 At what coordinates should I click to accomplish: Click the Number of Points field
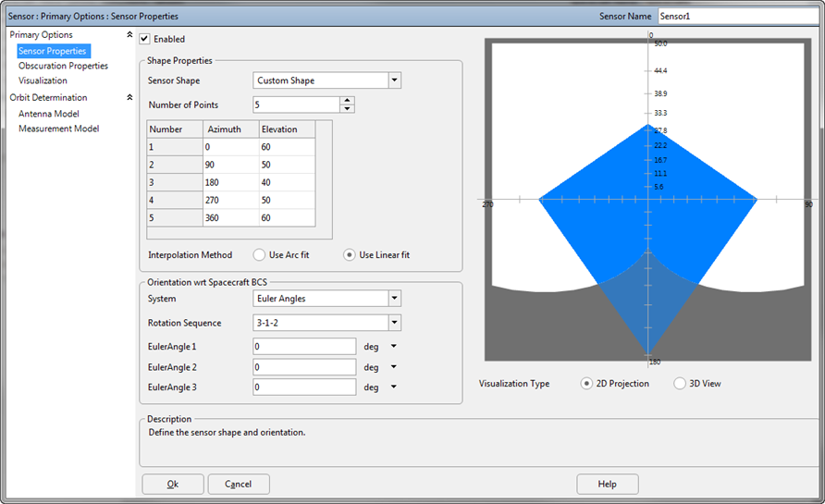pos(296,104)
